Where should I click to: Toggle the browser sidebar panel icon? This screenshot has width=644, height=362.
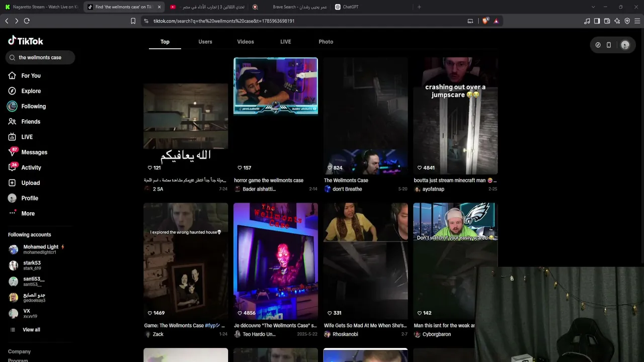pos(597,21)
